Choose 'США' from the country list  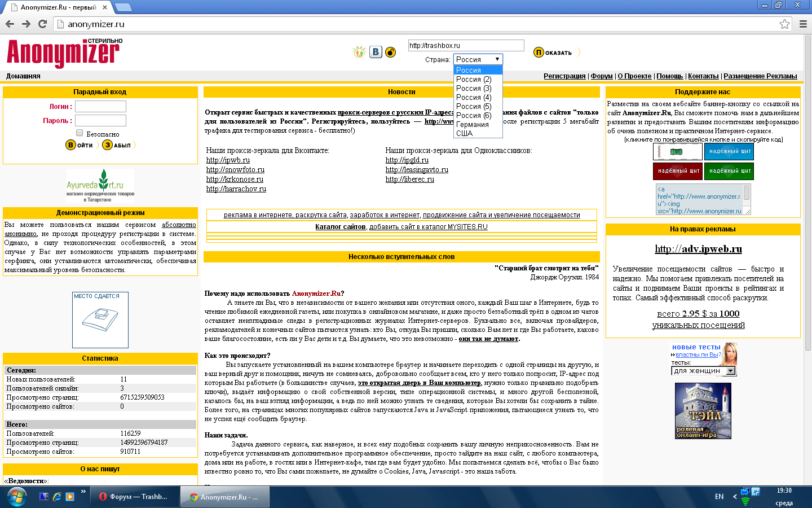click(x=478, y=133)
